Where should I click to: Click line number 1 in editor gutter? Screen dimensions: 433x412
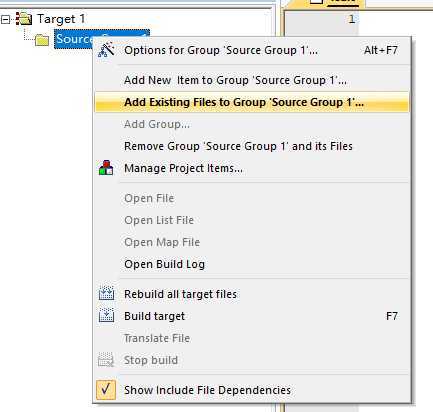[351, 19]
